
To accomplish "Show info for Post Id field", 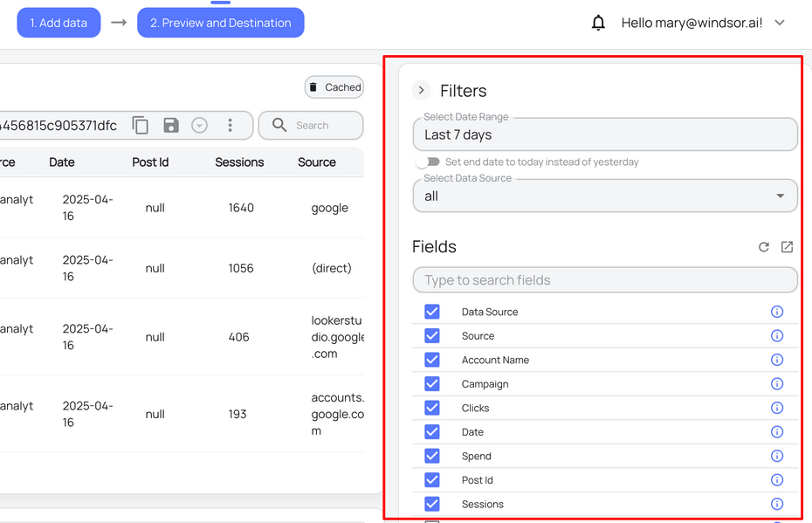I will point(777,480).
